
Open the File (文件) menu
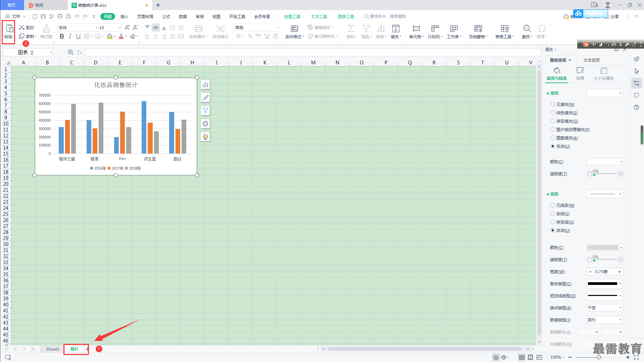tap(16, 16)
